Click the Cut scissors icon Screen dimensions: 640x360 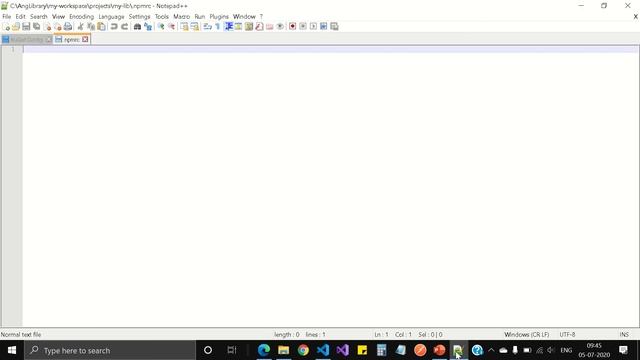[x=80, y=27]
